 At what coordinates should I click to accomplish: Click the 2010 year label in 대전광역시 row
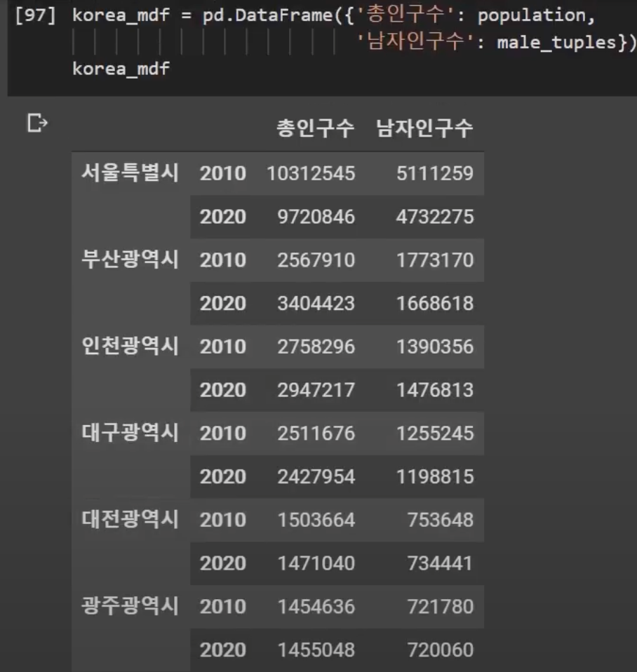tap(223, 520)
